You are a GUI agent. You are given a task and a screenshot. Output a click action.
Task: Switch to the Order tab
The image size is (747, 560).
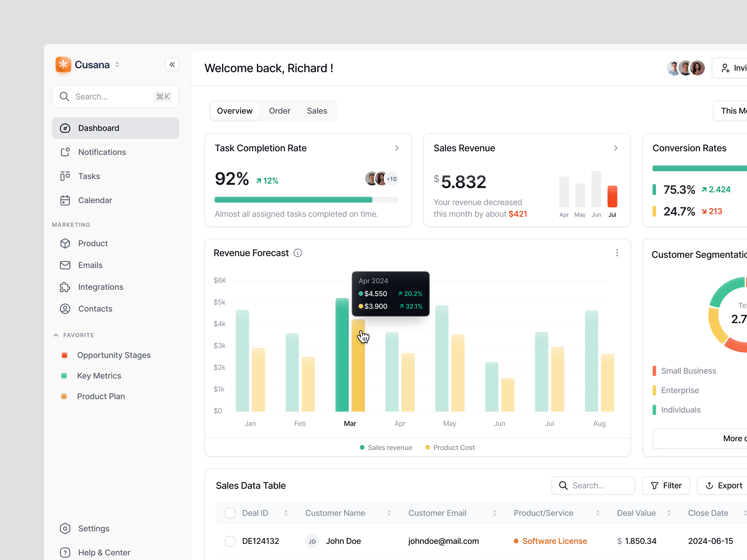tap(279, 111)
